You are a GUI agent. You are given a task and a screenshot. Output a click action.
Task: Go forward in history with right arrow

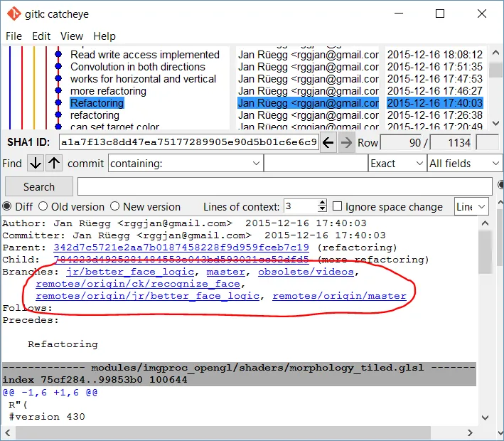click(x=346, y=142)
